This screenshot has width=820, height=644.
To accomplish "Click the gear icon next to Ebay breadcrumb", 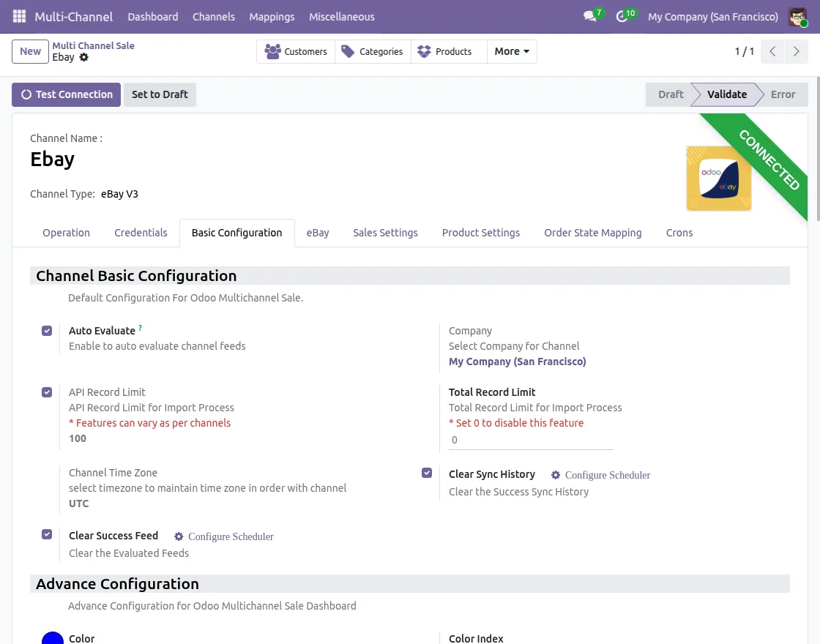I will point(83,58).
